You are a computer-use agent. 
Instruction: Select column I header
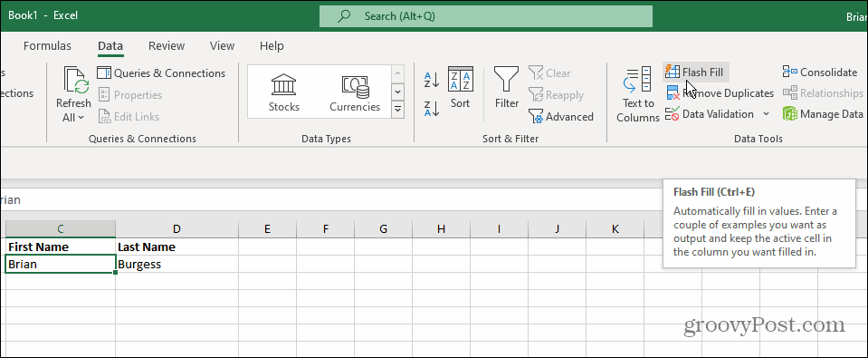click(499, 229)
